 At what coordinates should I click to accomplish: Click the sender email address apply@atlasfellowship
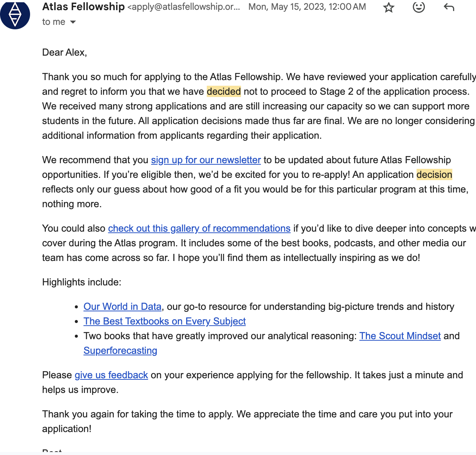point(183,7)
